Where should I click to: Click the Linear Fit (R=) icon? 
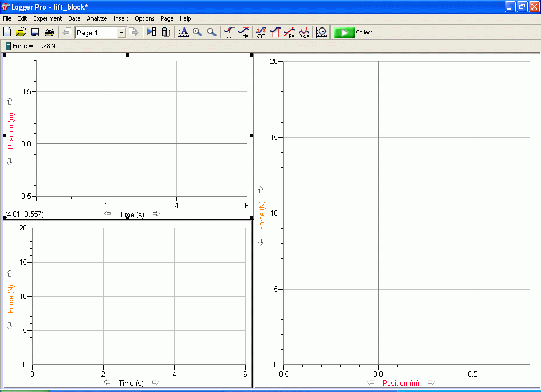[290, 32]
